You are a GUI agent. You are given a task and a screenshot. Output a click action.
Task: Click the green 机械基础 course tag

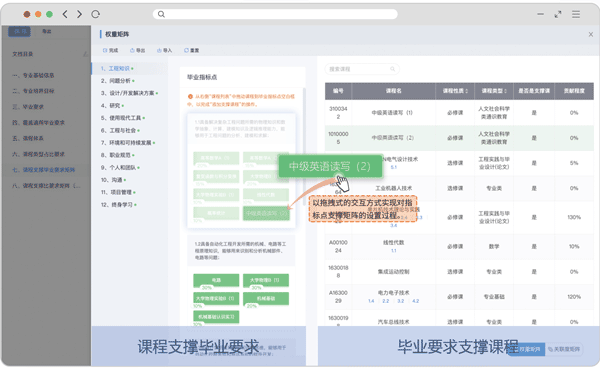[x=266, y=298]
